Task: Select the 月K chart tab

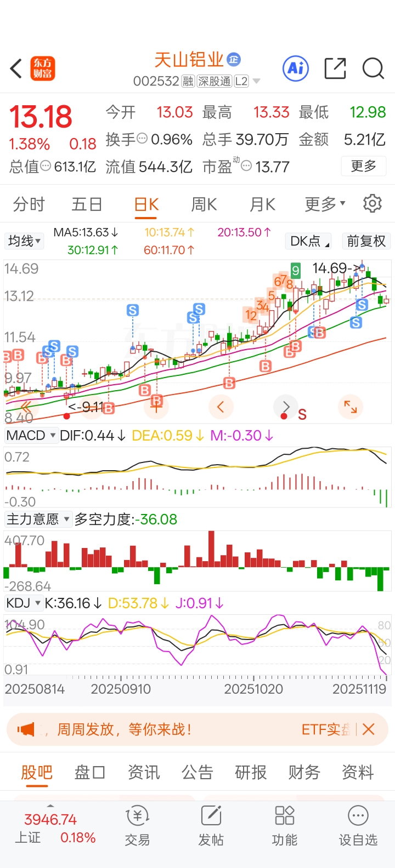Action: pos(262,204)
